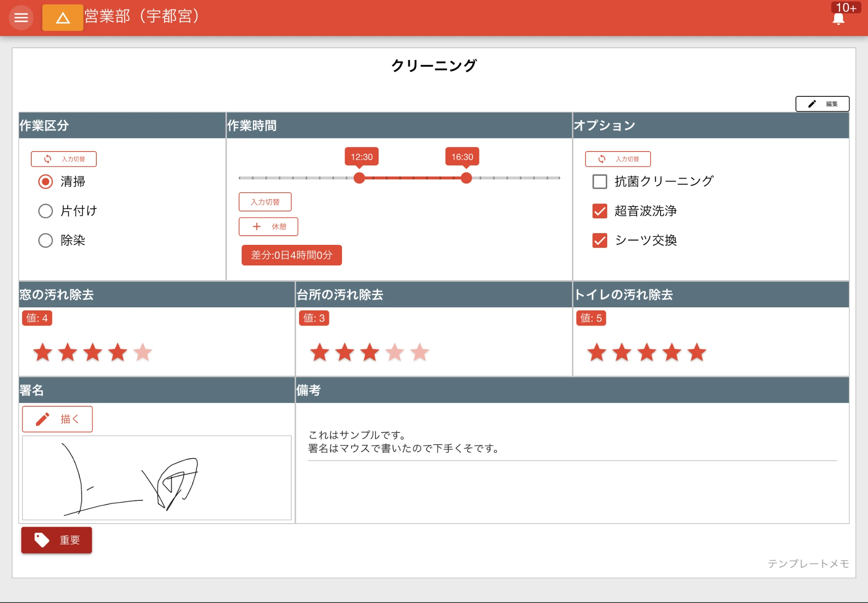
Task: Click the pencil icon on the 描く button
Action: point(42,418)
